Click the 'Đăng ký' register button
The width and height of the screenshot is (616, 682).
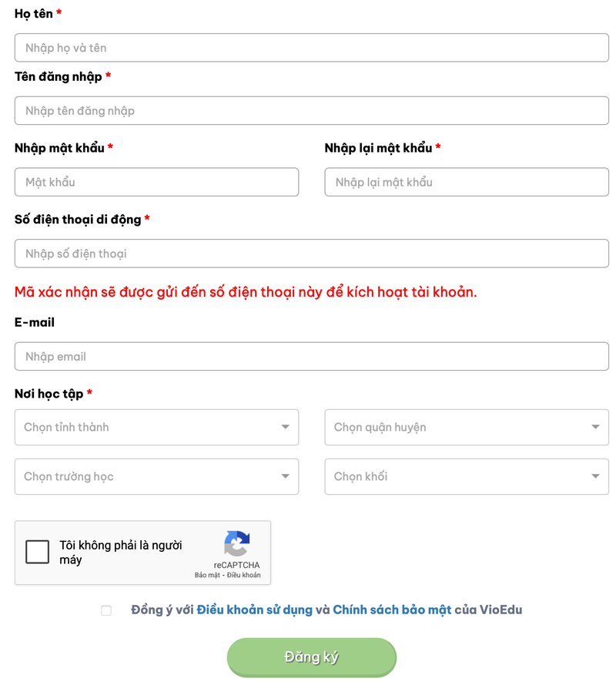click(311, 657)
